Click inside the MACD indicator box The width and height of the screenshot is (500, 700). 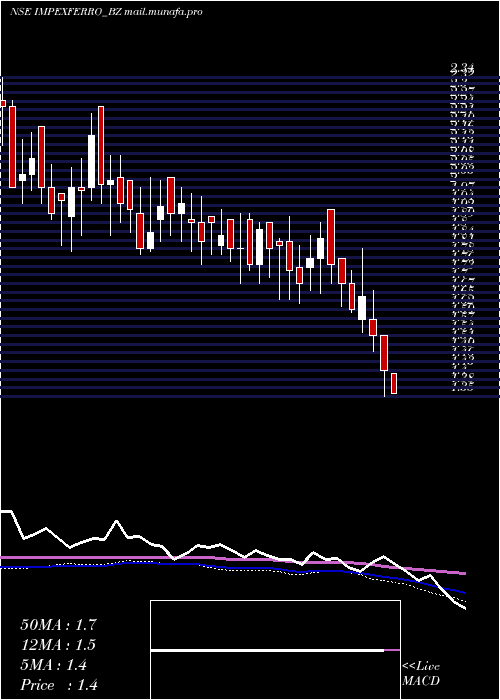[x=275, y=650]
